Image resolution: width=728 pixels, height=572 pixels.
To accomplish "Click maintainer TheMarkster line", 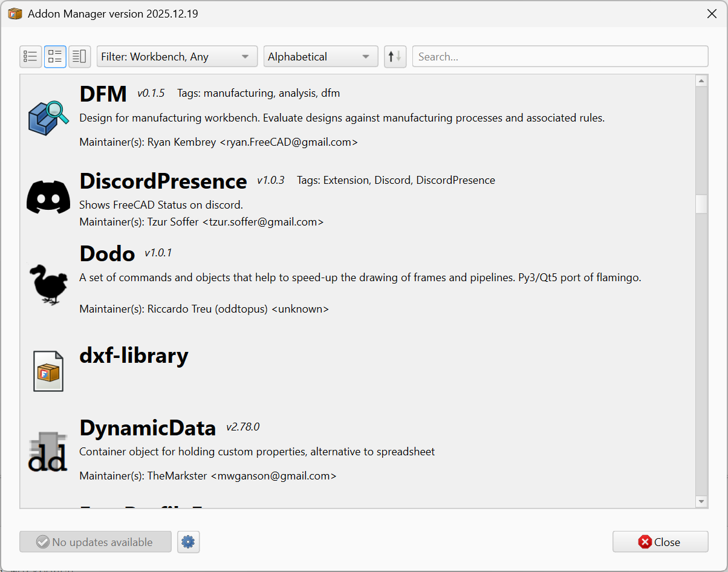I will tap(208, 476).
